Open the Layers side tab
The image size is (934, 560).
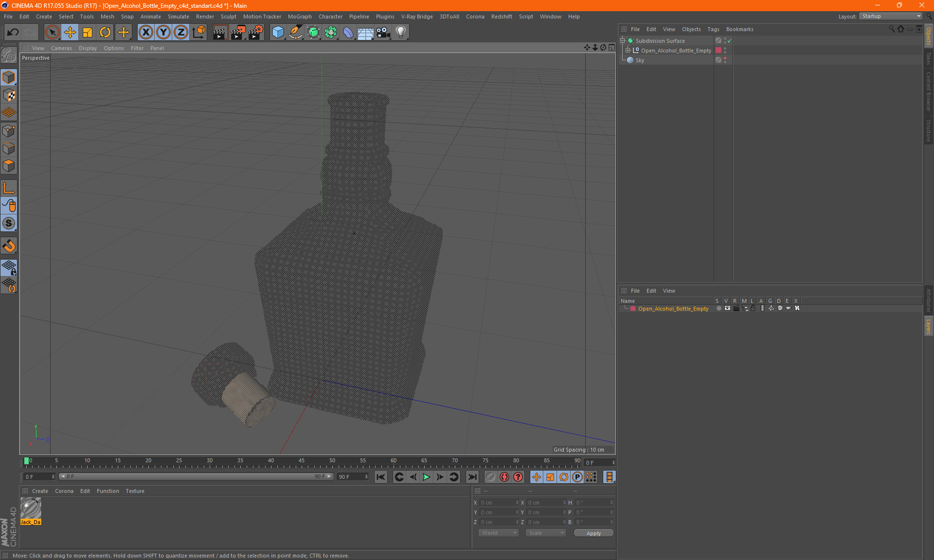coord(929,326)
